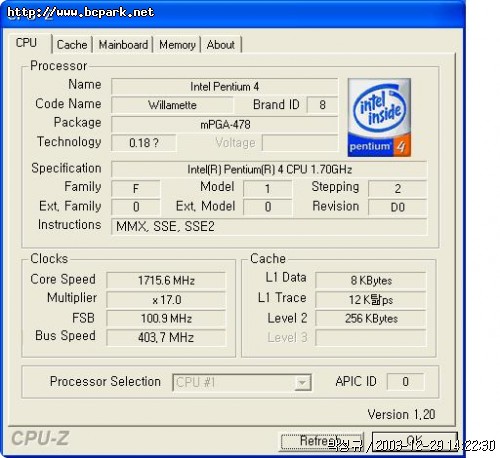Click the empty Level 3 cache field
The height and width of the screenshot is (458, 500).
pos(371,337)
